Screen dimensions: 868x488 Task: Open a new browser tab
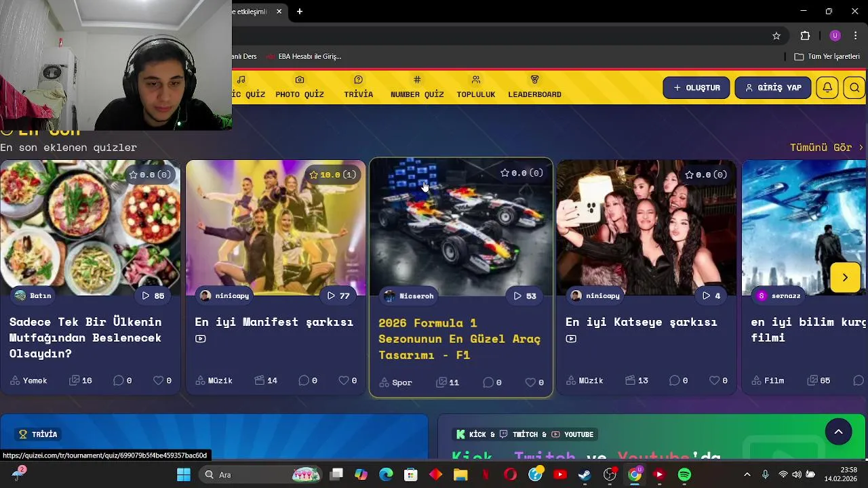coord(300,12)
